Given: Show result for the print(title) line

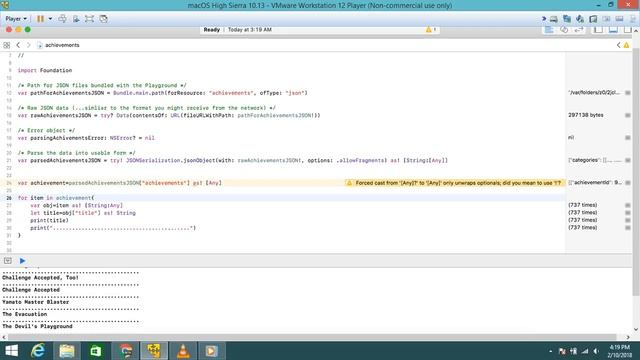Looking at the screenshot, I should (628, 220).
